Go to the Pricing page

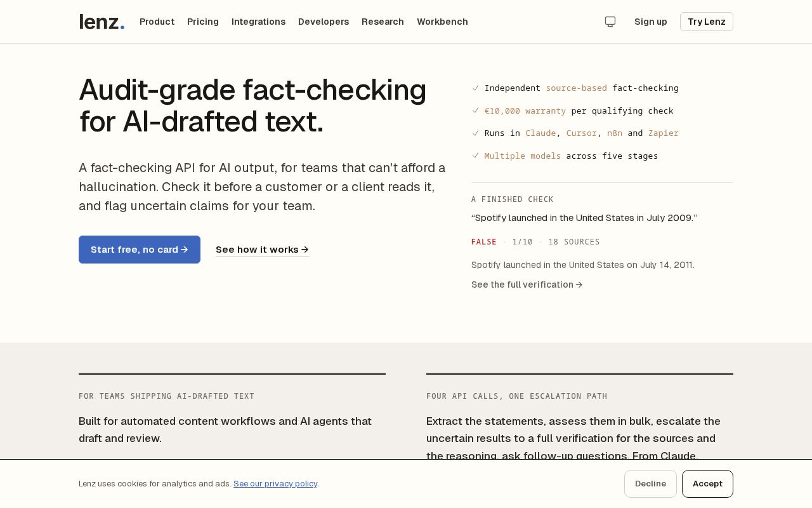pos(203,22)
